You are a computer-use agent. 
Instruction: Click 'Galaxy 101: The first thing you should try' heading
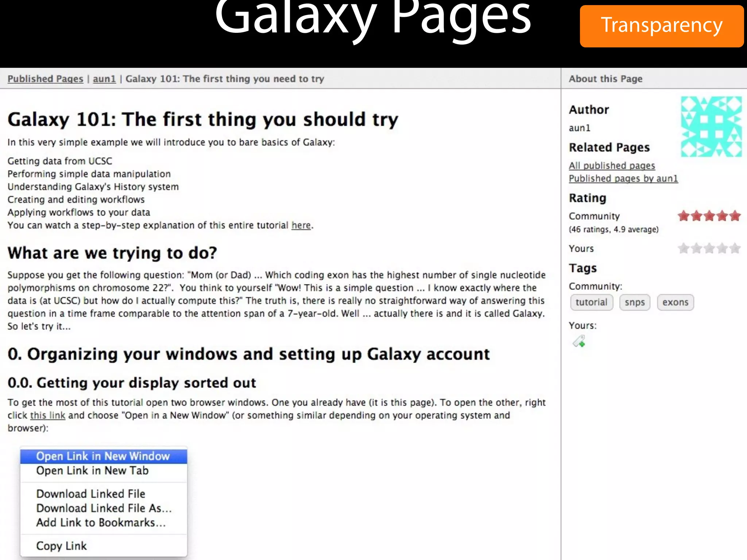(203, 120)
